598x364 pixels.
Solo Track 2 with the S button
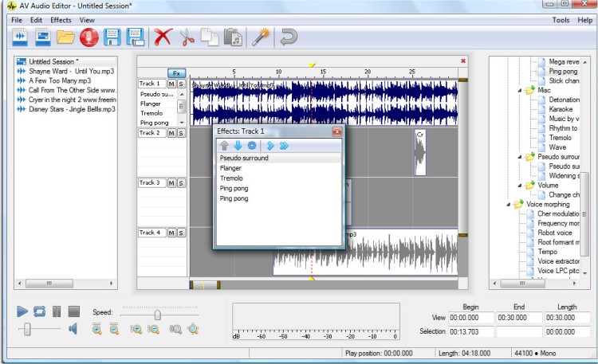click(181, 133)
